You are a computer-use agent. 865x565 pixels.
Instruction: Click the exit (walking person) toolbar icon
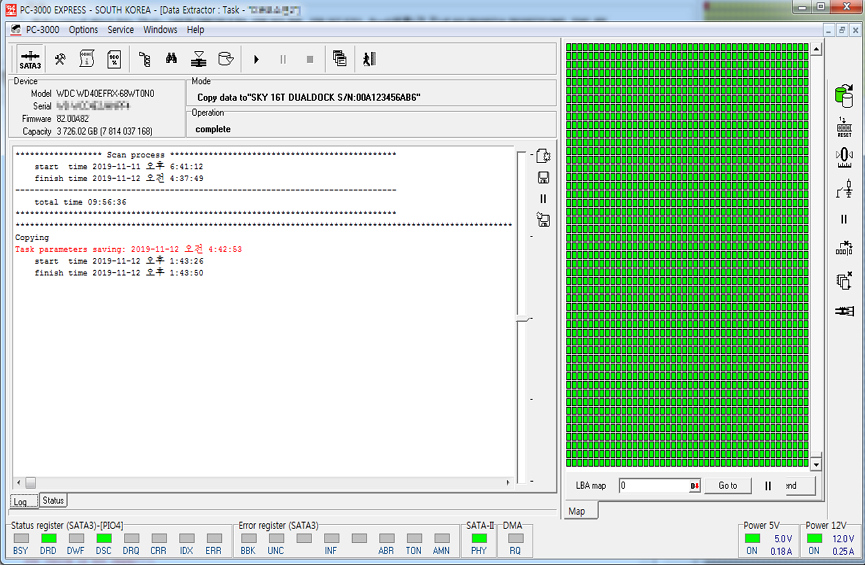tap(369, 58)
